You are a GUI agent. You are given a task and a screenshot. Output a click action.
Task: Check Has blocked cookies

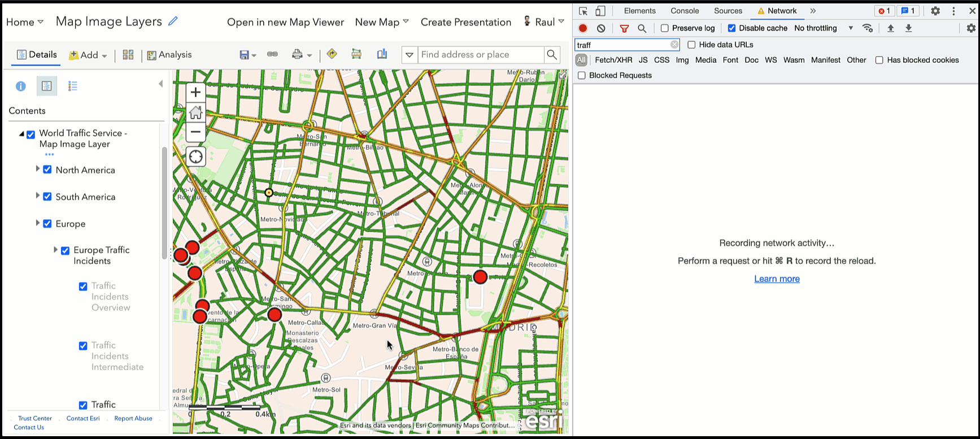879,60
